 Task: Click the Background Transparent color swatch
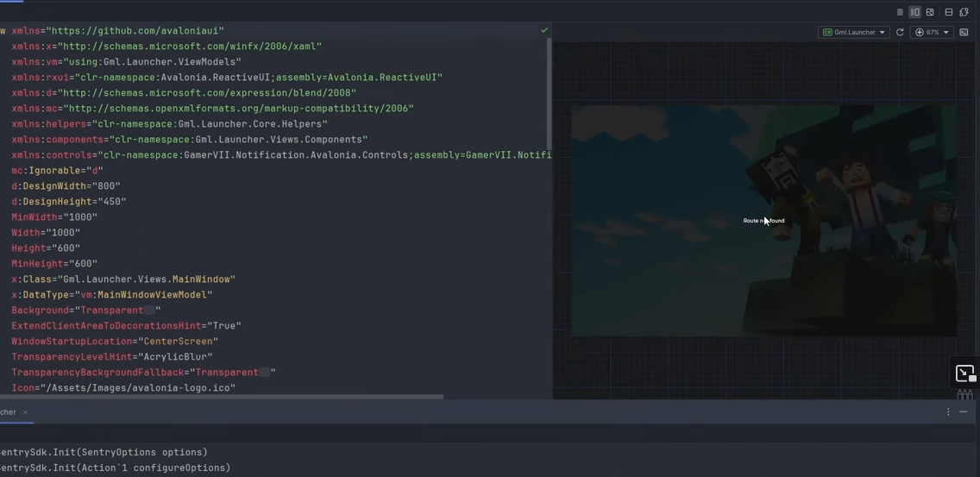point(149,310)
